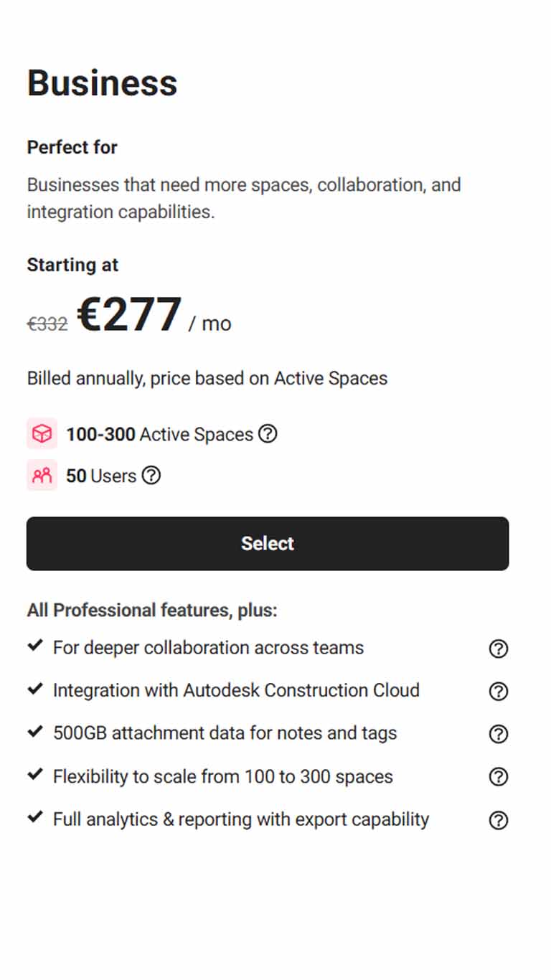Click checkmark beside full analytics & reporting
Image resolution: width=551 pixels, height=980 pixels.
coord(34,817)
